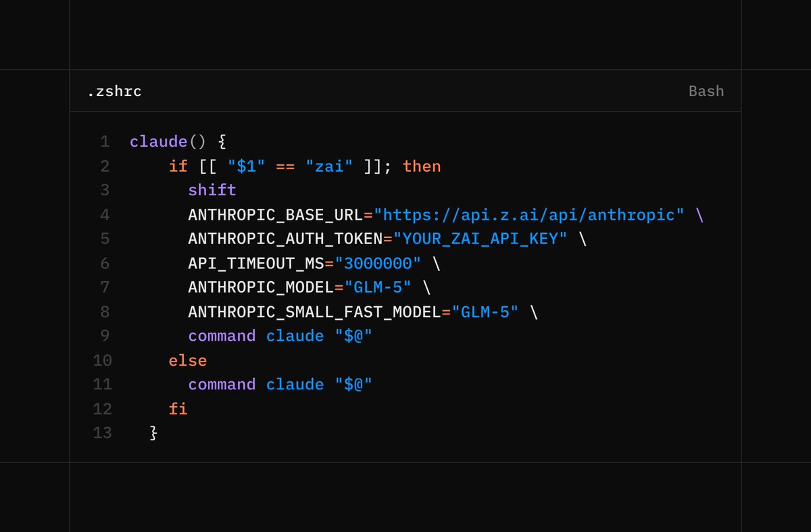Click line number 5 in the gutter
Viewport: 811px width, 532px height.
point(105,239)
